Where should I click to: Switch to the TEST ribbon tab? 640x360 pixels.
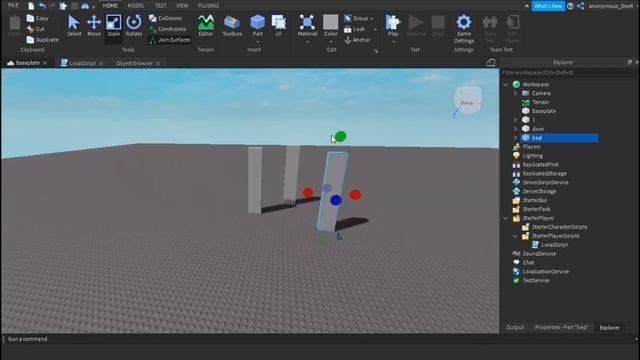(x=160, y=6)
